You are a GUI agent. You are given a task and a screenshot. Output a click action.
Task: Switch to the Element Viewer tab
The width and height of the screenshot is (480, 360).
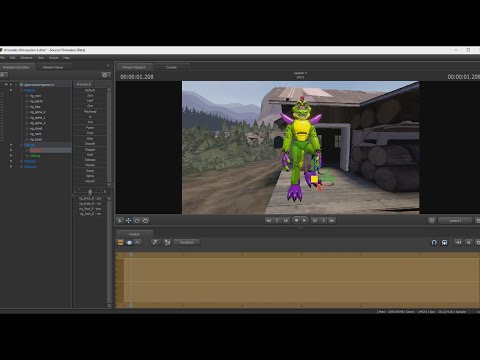click(x=53, y=67)
